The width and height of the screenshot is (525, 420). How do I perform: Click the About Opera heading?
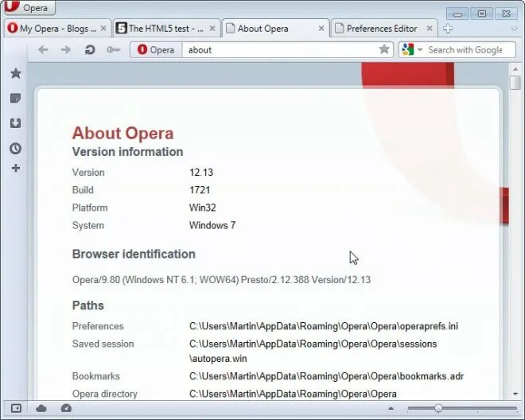point(122,134)
